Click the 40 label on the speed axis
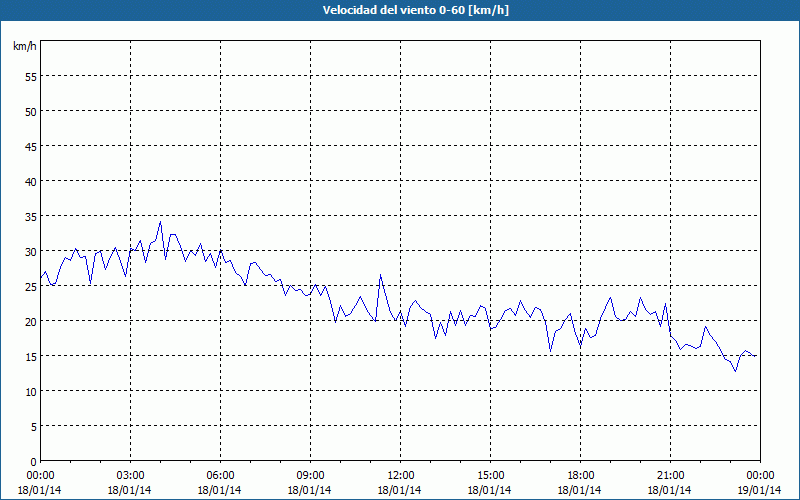800x500 pixels. (x=31, y=181)
